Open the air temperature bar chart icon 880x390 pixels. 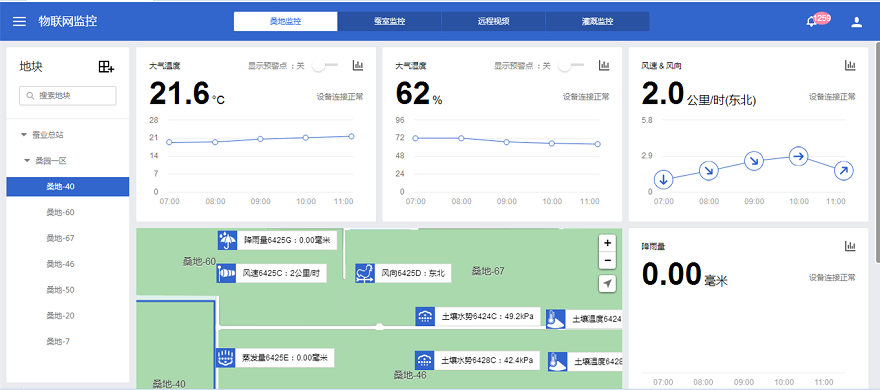[x=358, y=65]
